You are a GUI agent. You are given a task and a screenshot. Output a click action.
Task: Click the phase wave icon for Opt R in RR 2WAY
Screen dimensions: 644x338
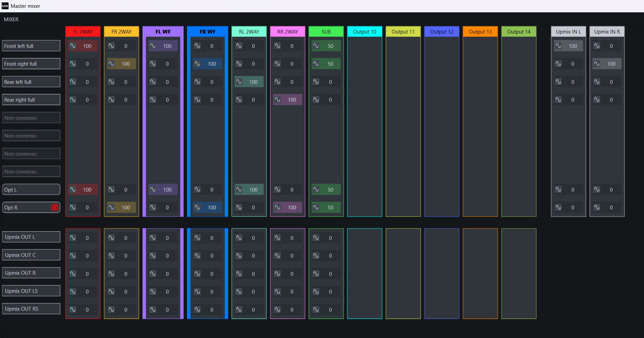(277, 207)
